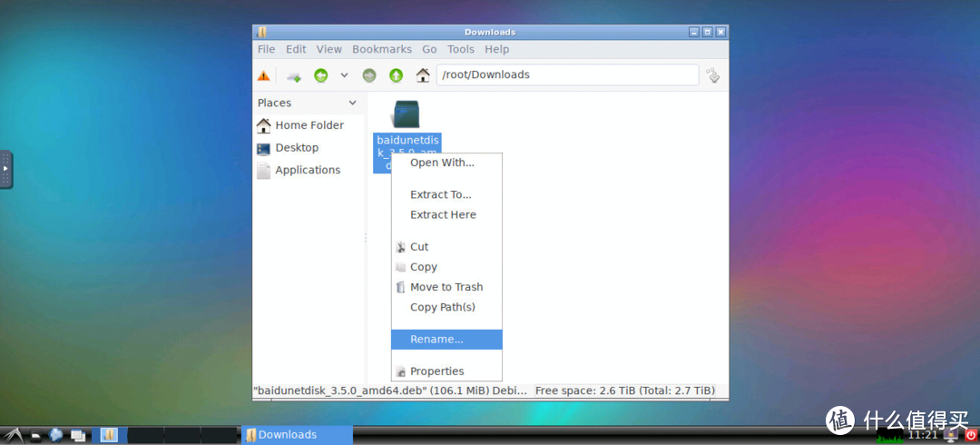Click the orange warning triangle in toolbar
This screenshot has height=445, width=980.
[263, 75]
